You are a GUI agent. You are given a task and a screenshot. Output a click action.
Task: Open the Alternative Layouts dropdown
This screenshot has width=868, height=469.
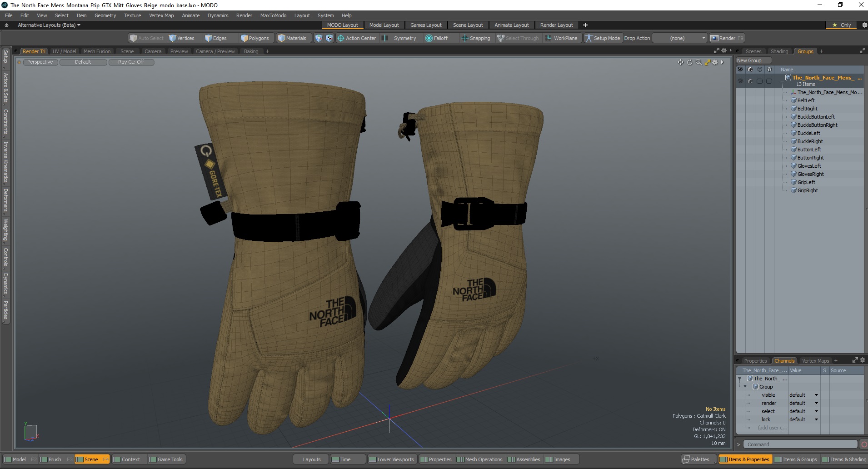49,25
